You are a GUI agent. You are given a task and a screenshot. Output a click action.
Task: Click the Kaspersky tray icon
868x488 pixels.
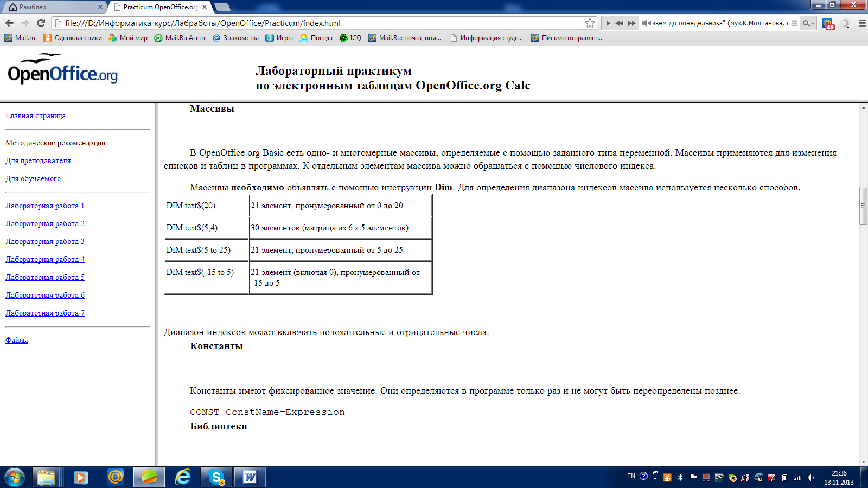pyautogui.click(x=771, y=478)
